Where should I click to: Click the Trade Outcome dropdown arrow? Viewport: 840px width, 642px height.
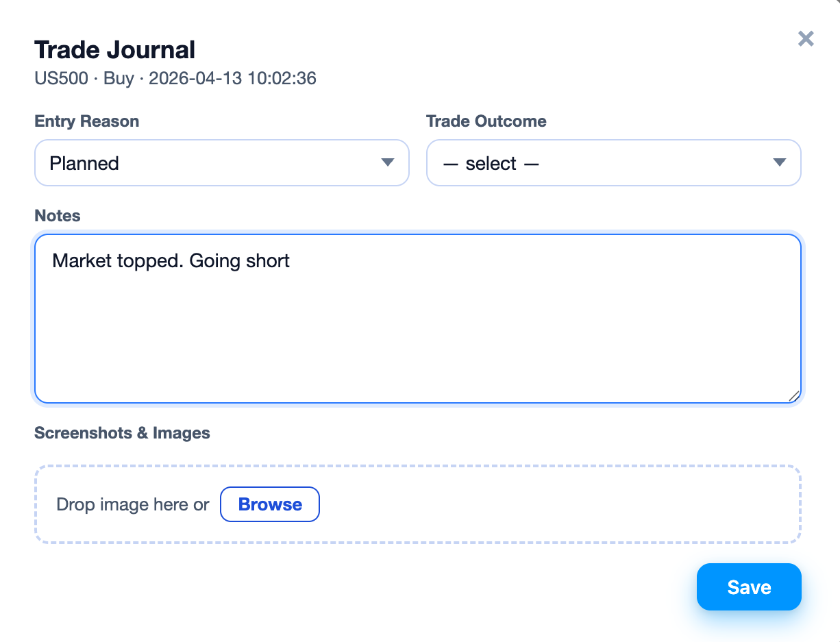pyautogui.click(x=779, y=163)
